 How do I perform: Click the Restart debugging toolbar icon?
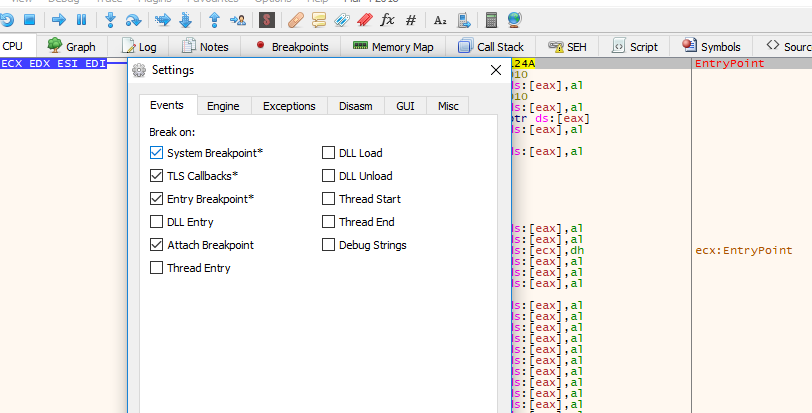coord(6,20)
